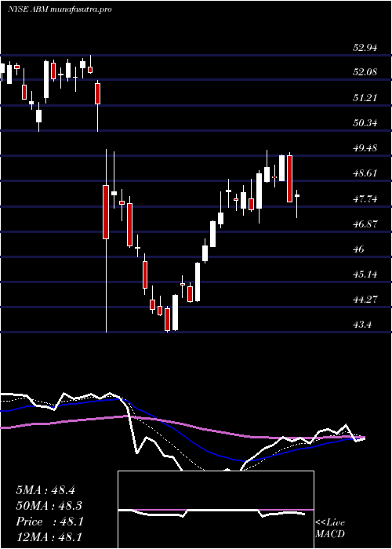Click the 43.4 price axis label
The width and height of the screenshot is (392, 549).
pyautogui.click(x=362, y=325)
